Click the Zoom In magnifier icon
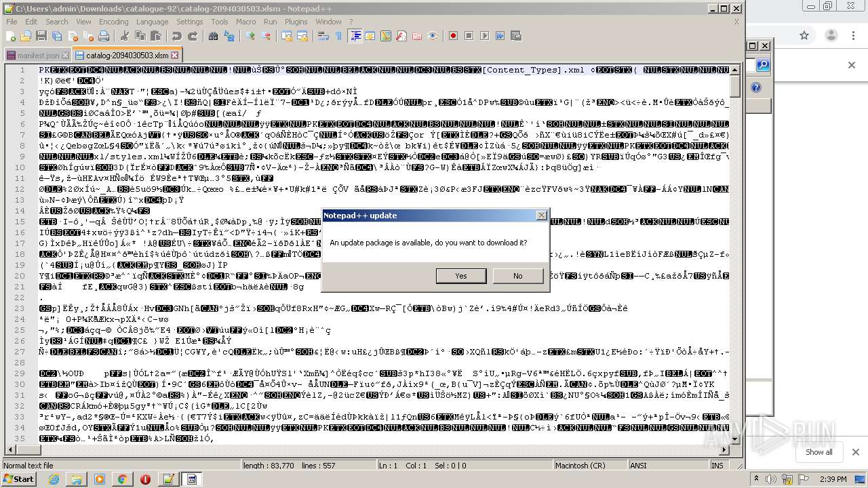 pos(251,36)
